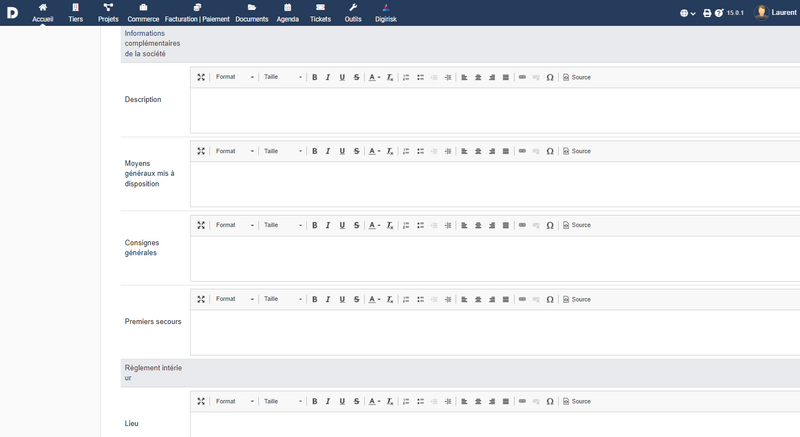Maximize the Lieu editor

pyautogui.click(x=201, y=401)
